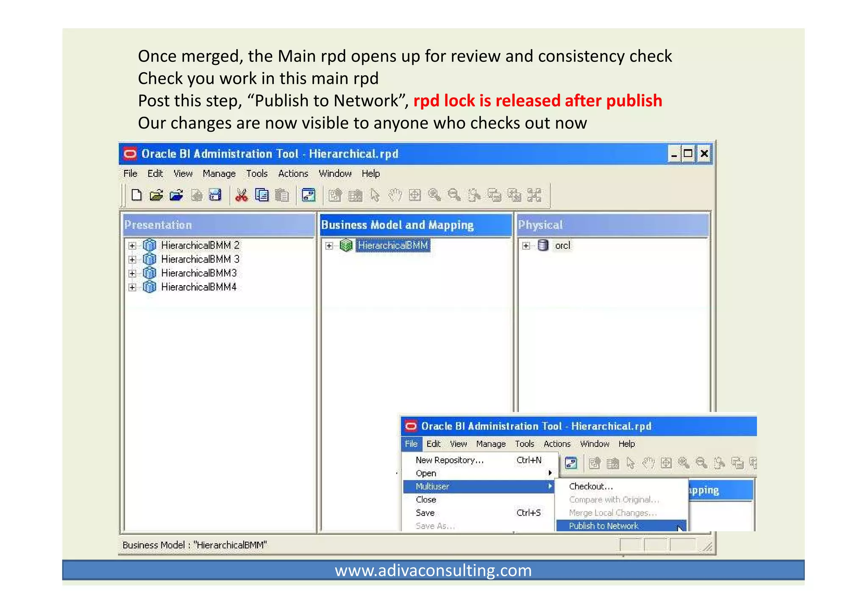868x614 pixels.
Task: Open the Manage menu in main window
Action: [219, 173]
